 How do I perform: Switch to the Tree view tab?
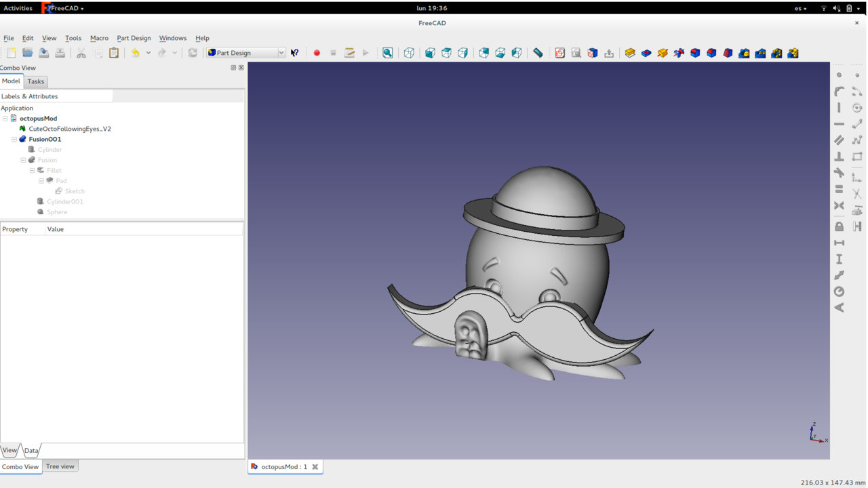[60, 466]
